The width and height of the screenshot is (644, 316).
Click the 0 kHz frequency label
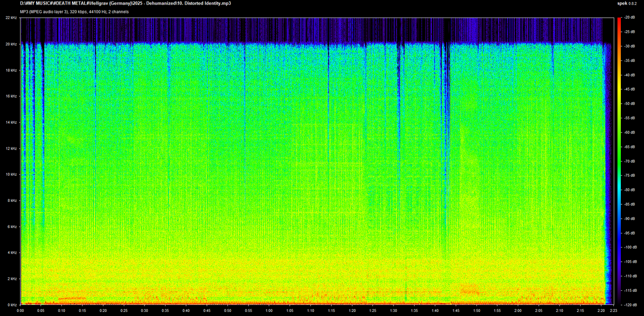pos(13,304)
